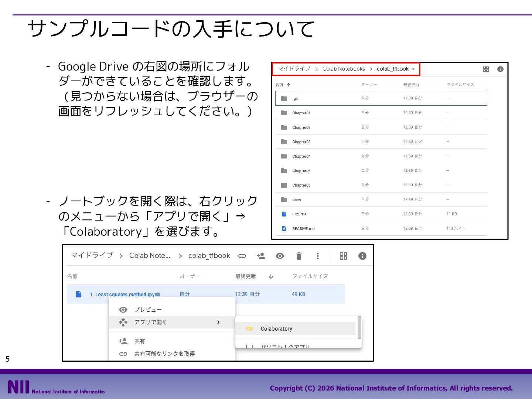Click the ファイルサイズ column header above the folder list
This screenshot has height=399, width=532.
click(460, 85)
